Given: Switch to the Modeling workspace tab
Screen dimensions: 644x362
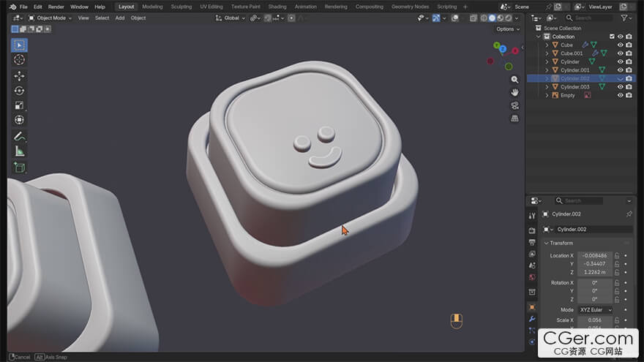Looking at the screenshot, I should tap(152, 7).
